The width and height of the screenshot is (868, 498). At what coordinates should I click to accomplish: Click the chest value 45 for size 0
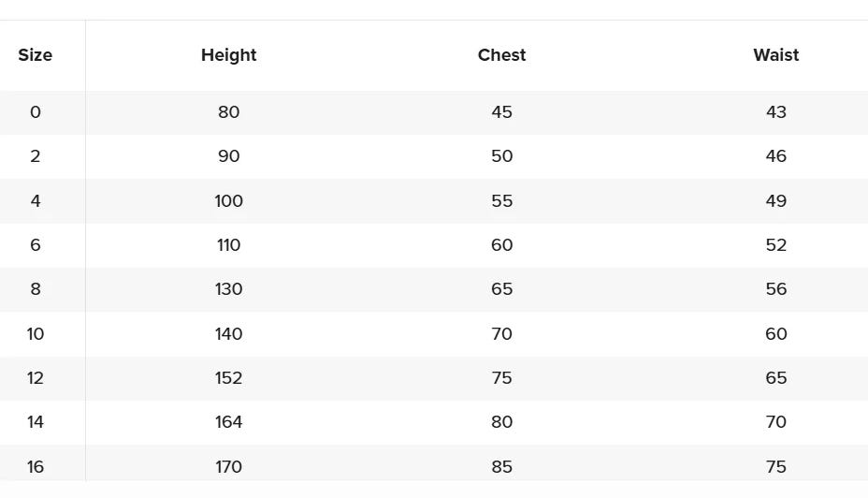point(501,112)
